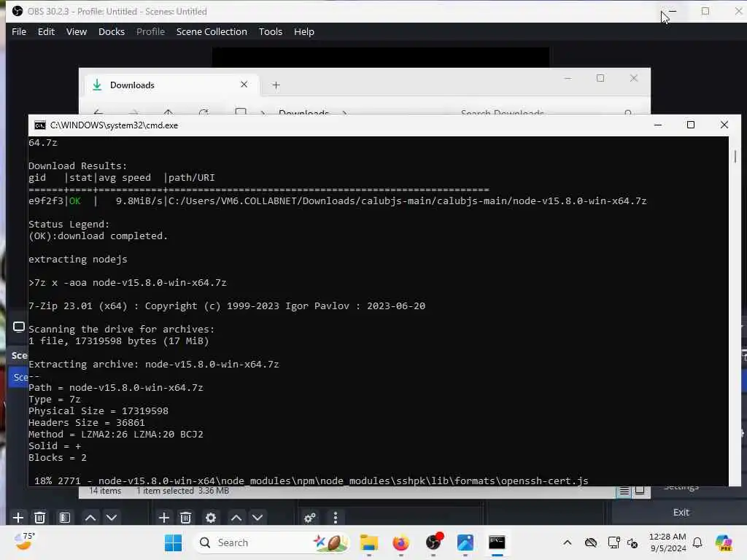
Task: Minimize the cmd.exe window
Action: pyautogui.click(x=658, y=125)
